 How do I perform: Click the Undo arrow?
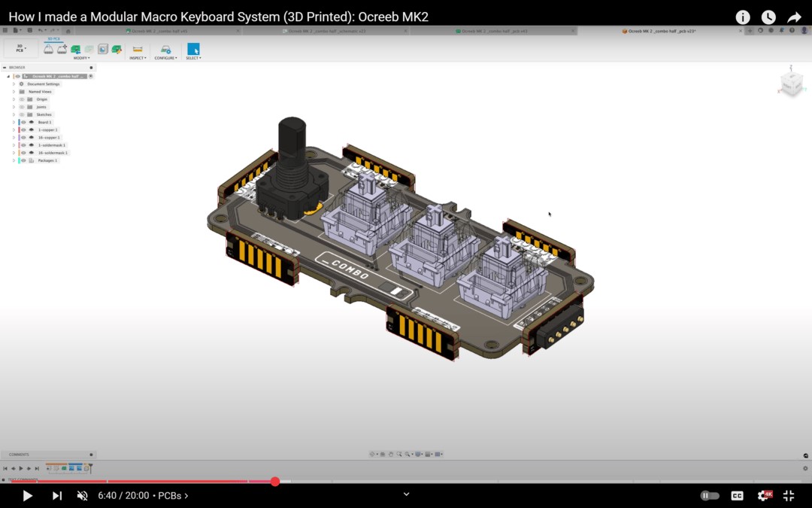(41, 31)
